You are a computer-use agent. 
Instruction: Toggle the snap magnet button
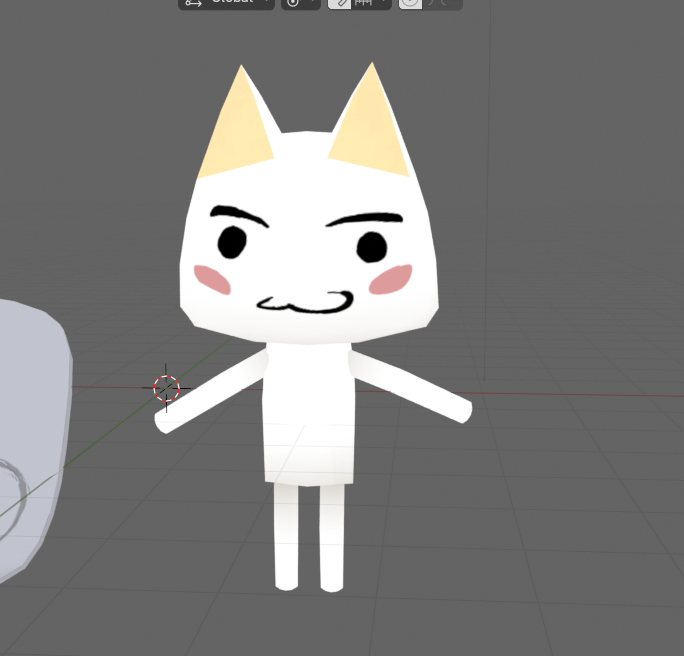pyautogui.click(x=339, y=3)
